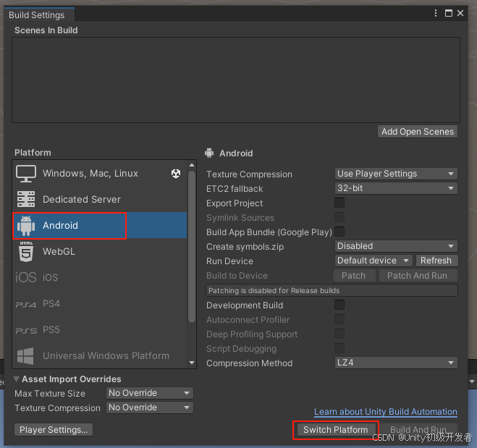Maximize the Build Settings window
Image resolution: width=477 pixels, height=448 pixels.
click(x=448, y=13)
